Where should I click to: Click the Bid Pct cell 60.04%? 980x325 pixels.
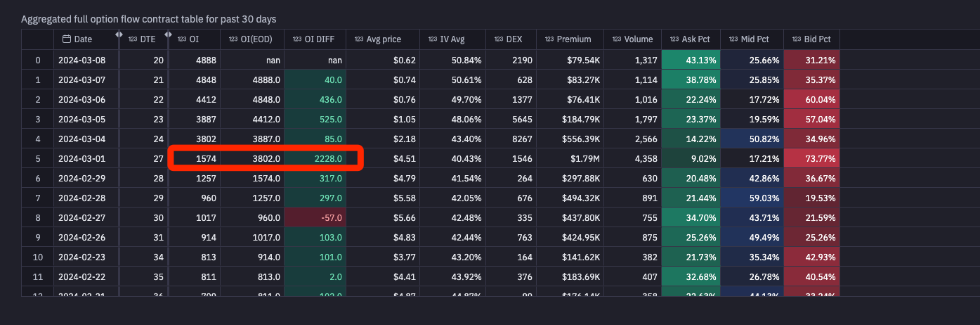pos(812,100)
